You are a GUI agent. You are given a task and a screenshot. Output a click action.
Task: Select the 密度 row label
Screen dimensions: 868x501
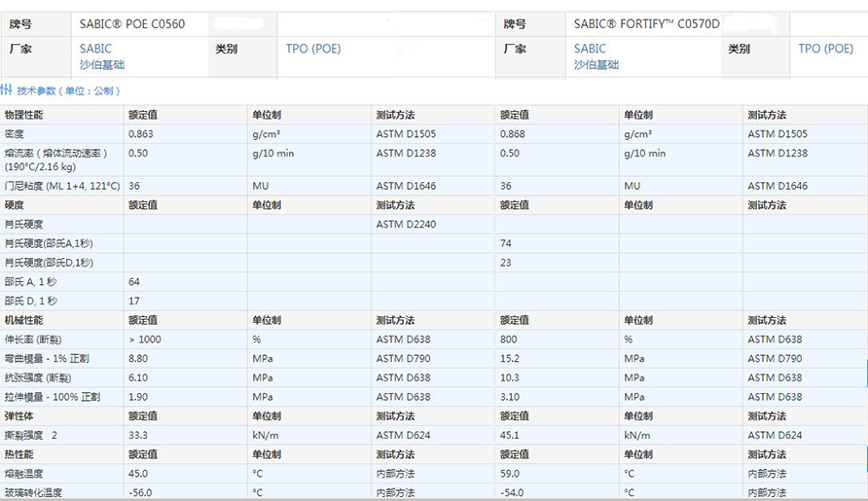click(15, 134)
